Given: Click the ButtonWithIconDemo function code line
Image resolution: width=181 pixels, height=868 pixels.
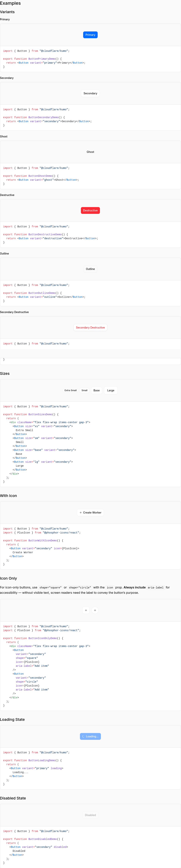Looking at the screenshot, I should (33, 540).
